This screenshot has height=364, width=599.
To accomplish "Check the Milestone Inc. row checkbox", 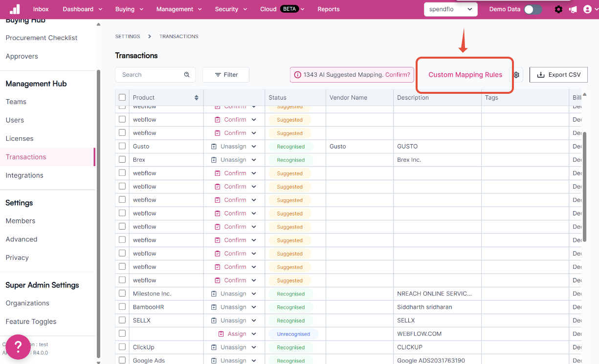I will click(x=122, y=293).
